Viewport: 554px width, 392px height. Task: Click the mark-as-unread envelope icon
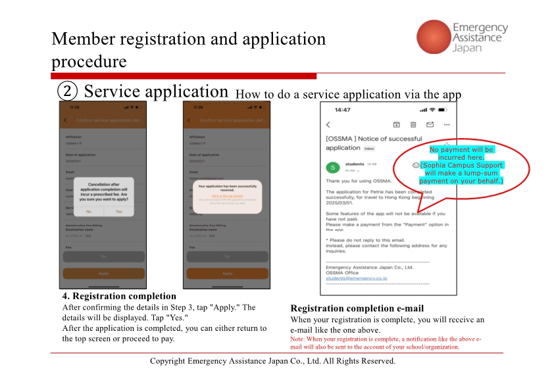pos(430,125)
